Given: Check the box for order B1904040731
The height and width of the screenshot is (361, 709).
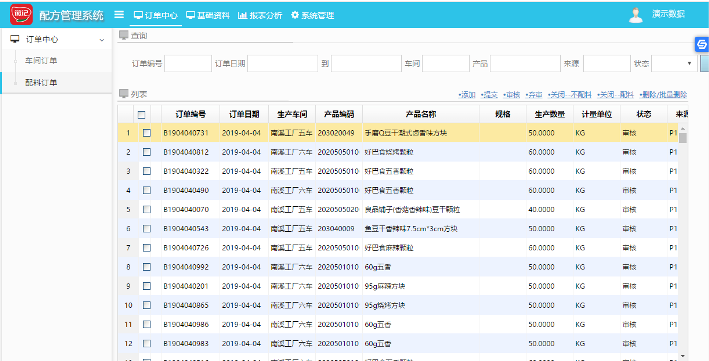Looking at the screenshot, I should coord(147,133).
